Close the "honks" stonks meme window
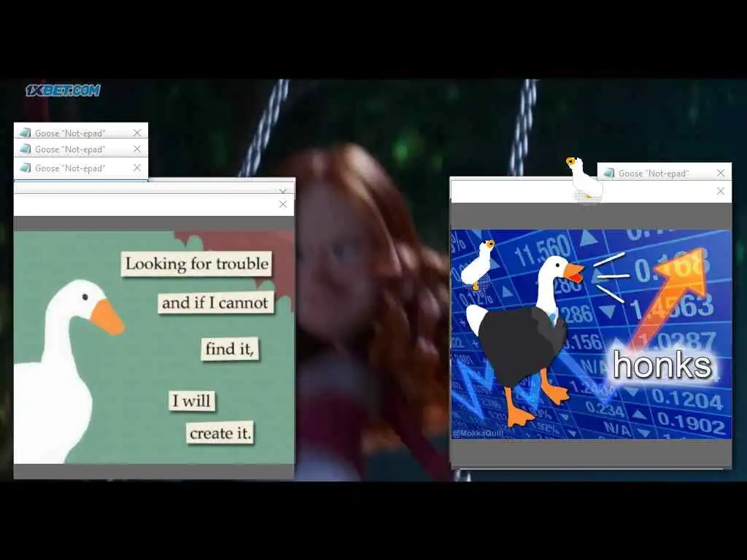Screen dimensions: 747x560 [x=721, y=191]
